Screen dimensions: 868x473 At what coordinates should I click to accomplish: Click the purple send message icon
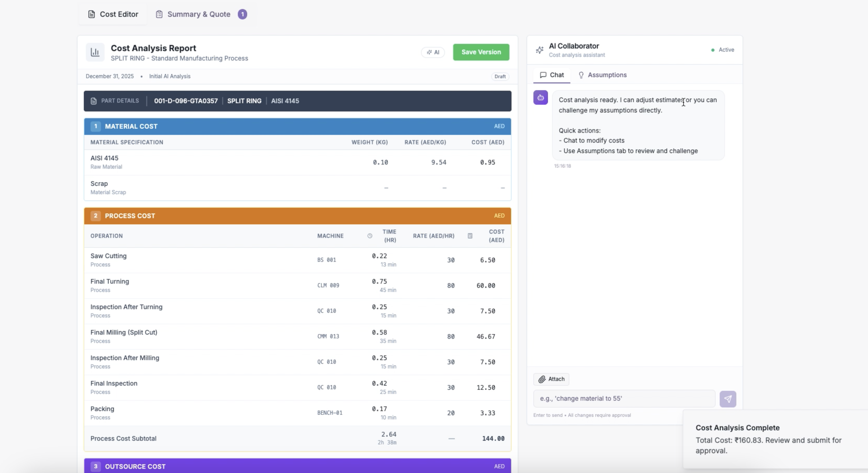tap(727, 399)
